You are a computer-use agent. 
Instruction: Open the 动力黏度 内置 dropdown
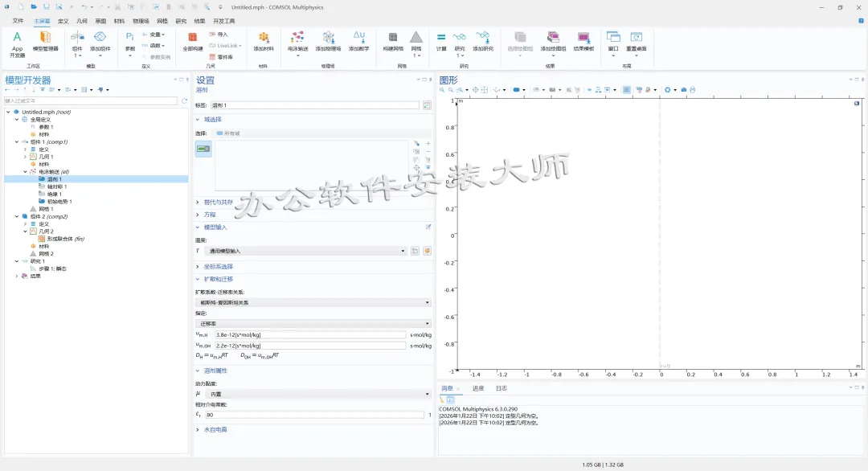click(x=317, y=394)
